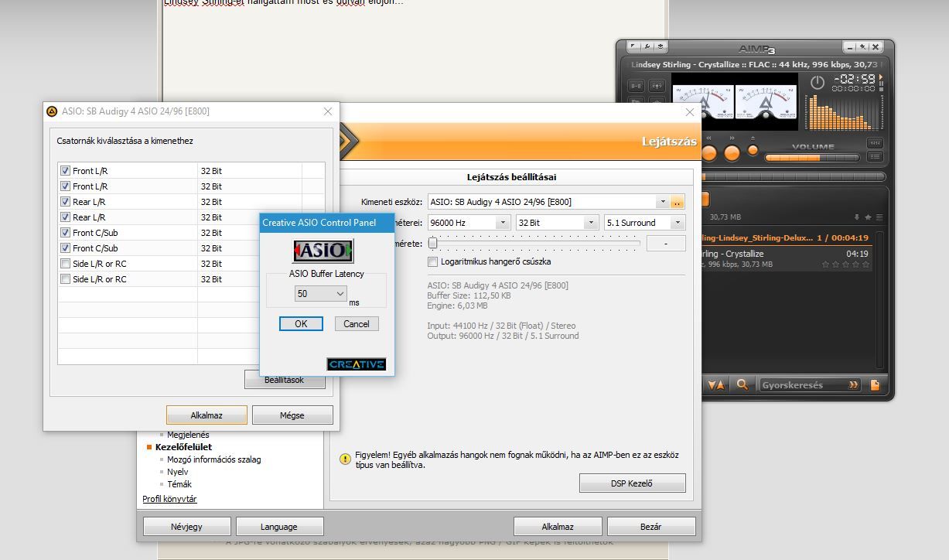The height and width of the screenshot is (560, 949).
Task: Skip to next track in AIMP
Action: click(732, 153)
